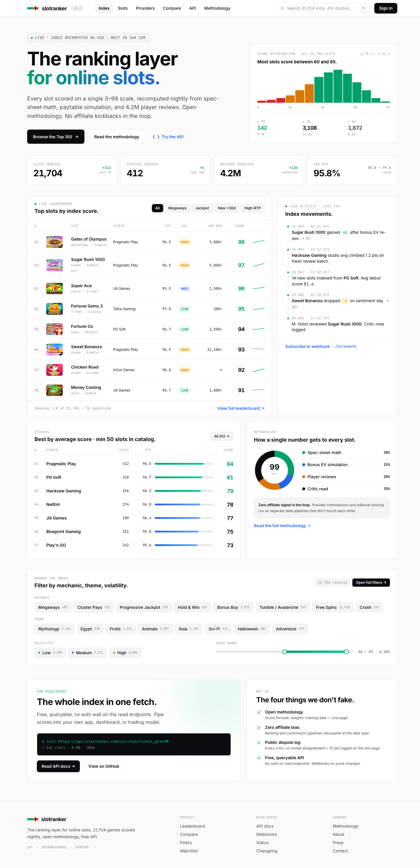Toggle Medium volatility filter chip
420x868 pixels.
(87, 653)
